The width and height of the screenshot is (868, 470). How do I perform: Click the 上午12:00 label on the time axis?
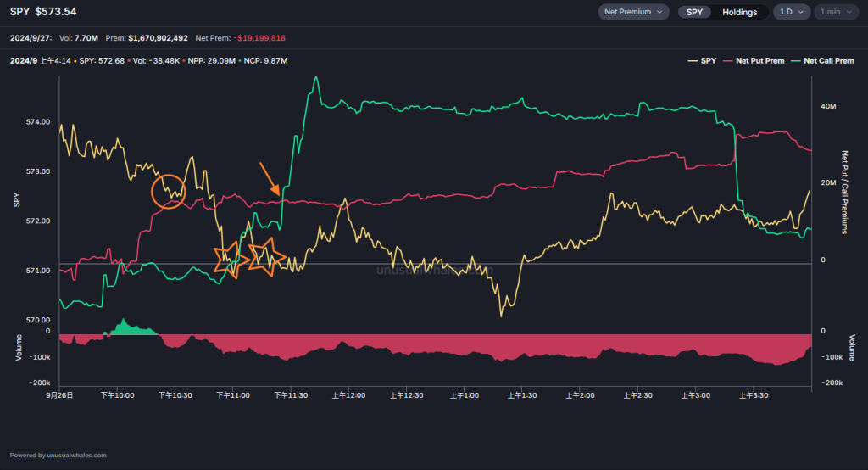pos(348,395)
